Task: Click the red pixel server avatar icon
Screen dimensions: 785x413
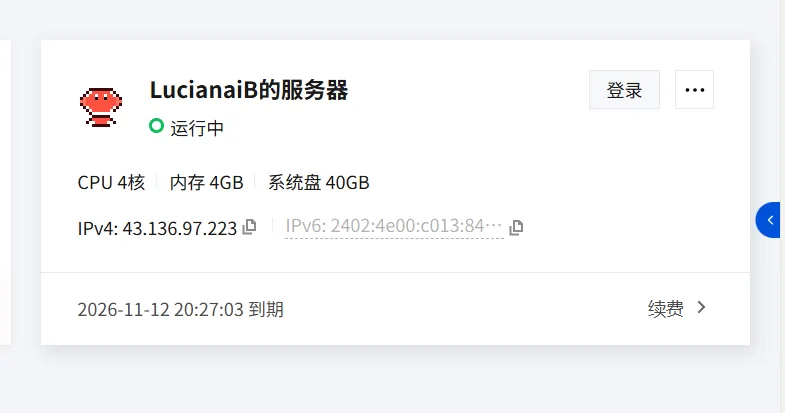Action: 101,107
